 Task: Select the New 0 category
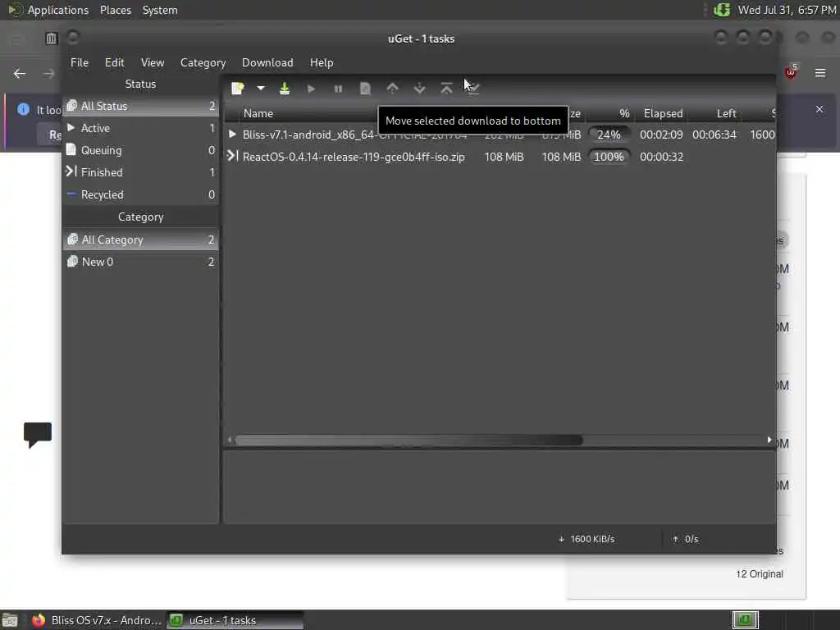coord(141,262)
